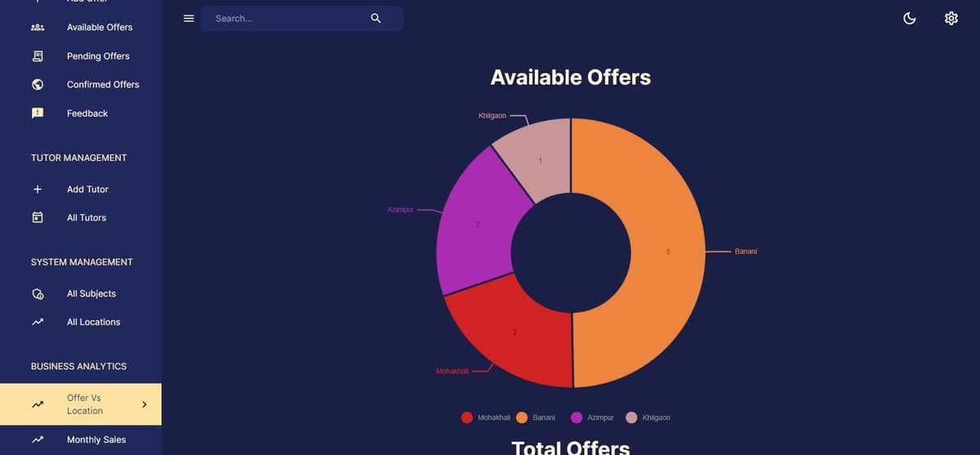Open the Add Tutor page
The width and height of the screenshot is (980, 455).
coord(81,190)
